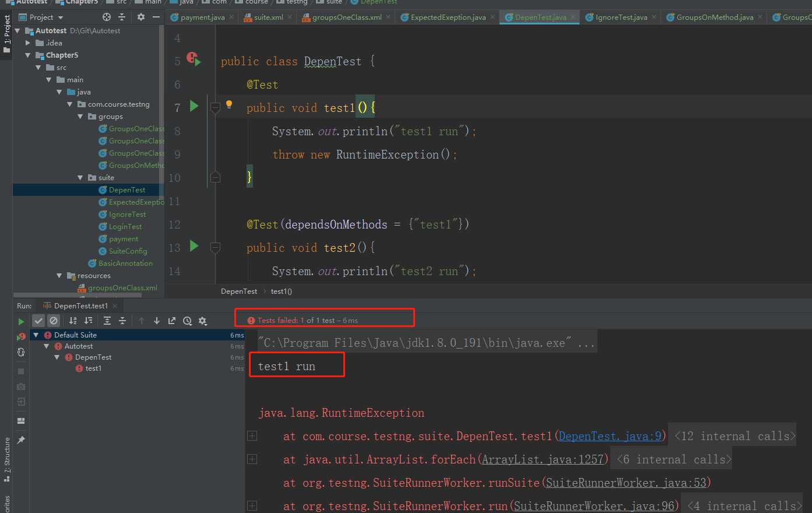Toggle show passed tests checkmark button
This screenshot has height=513, width=812.
pos(38,321)
